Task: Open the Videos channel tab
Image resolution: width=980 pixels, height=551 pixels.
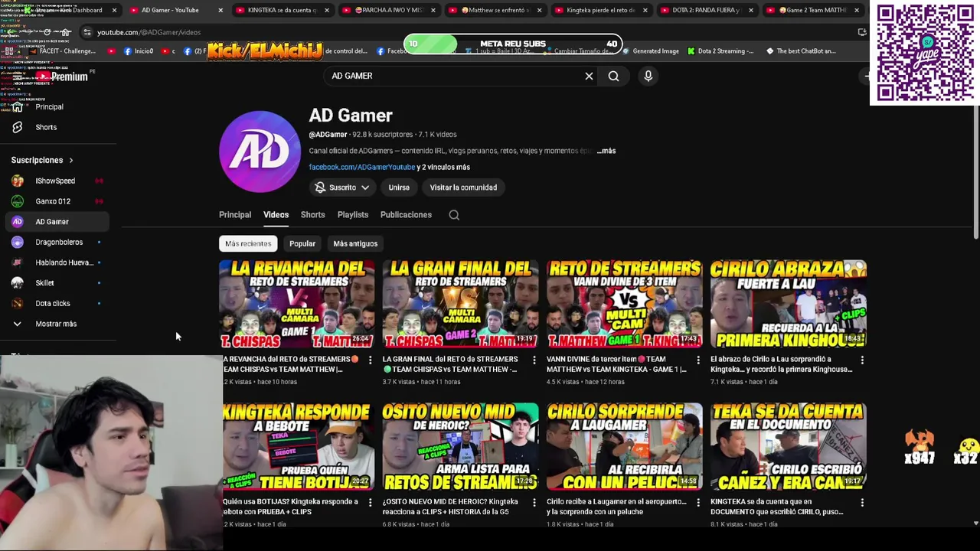Action: coord(276,215)
